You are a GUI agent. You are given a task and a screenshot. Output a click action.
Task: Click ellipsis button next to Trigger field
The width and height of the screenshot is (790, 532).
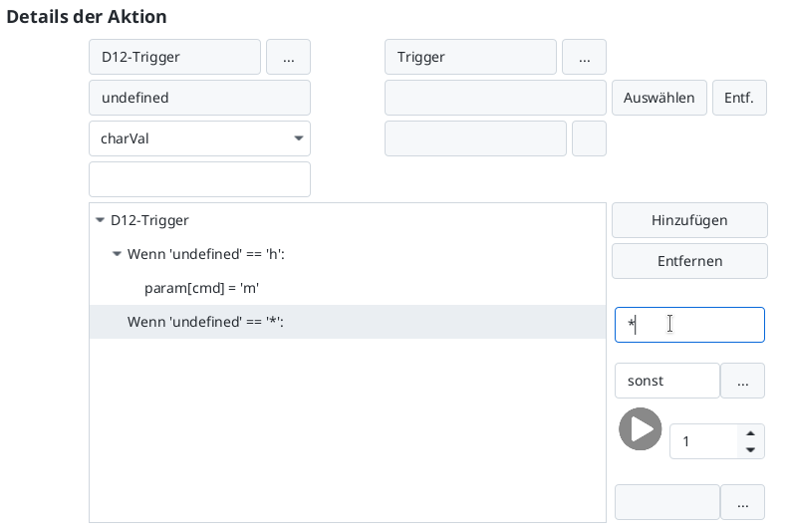584,58
